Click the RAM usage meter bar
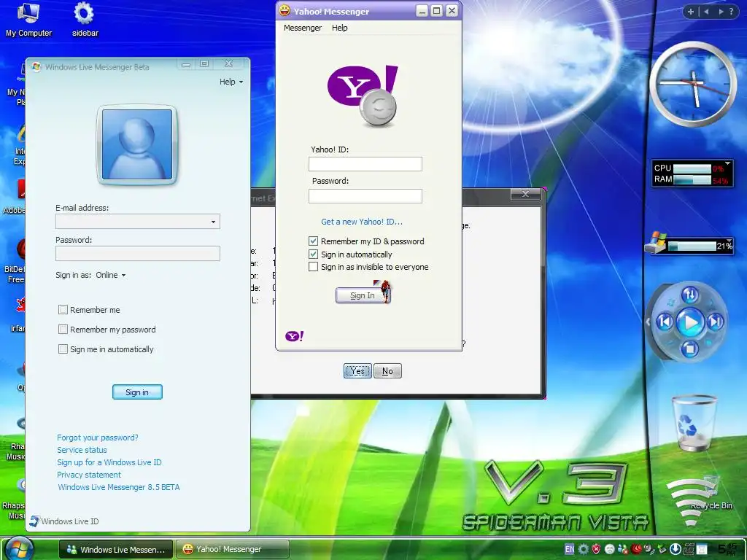The width and height of the screenshot is (747, 560). tap(692, 179)
